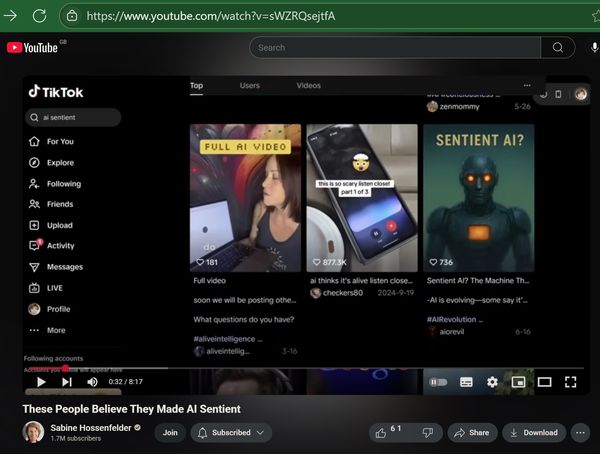Play the video
This screenshot has height=454, width=600.
[x=41, y=382]
